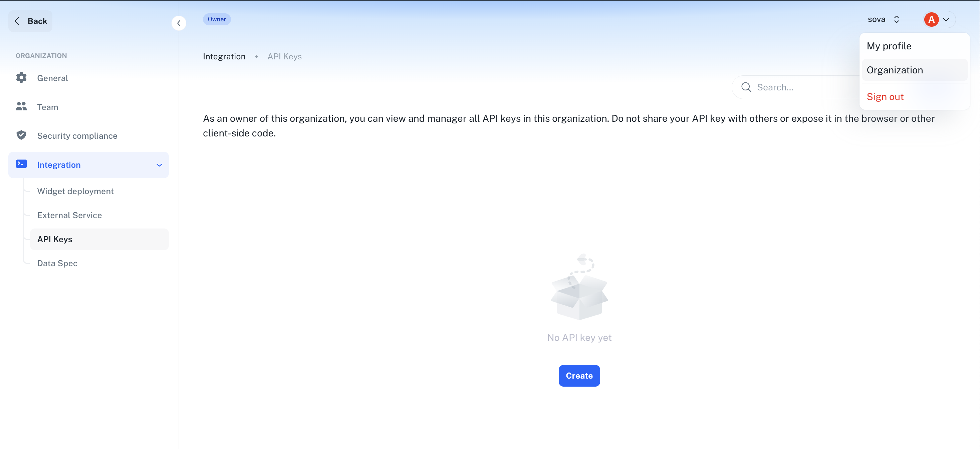Open Integration from the breadcrumb
This screenshot has height=449, width=980.
click(x=224, y=56)
